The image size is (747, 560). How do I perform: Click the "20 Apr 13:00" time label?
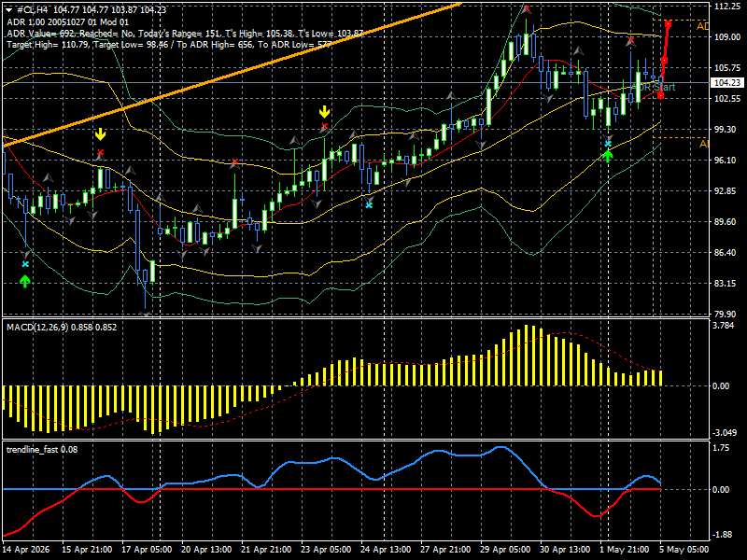(x=206, y=550)
